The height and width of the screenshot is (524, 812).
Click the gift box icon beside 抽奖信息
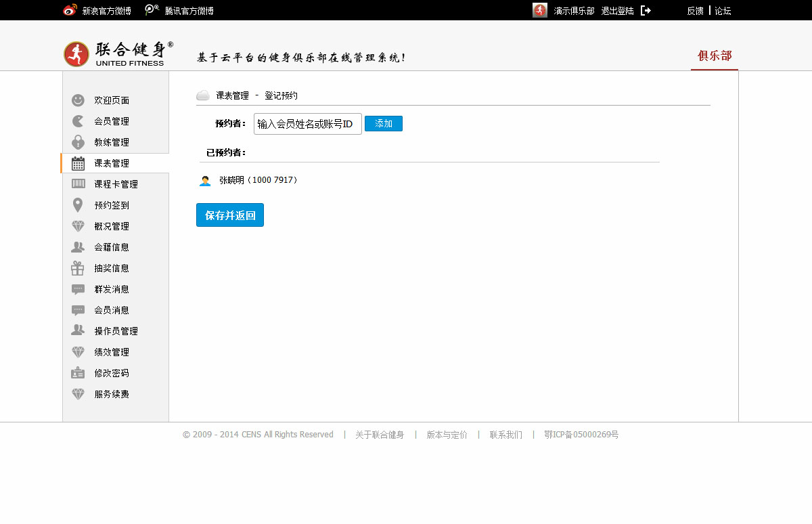[x=78, y=268]
